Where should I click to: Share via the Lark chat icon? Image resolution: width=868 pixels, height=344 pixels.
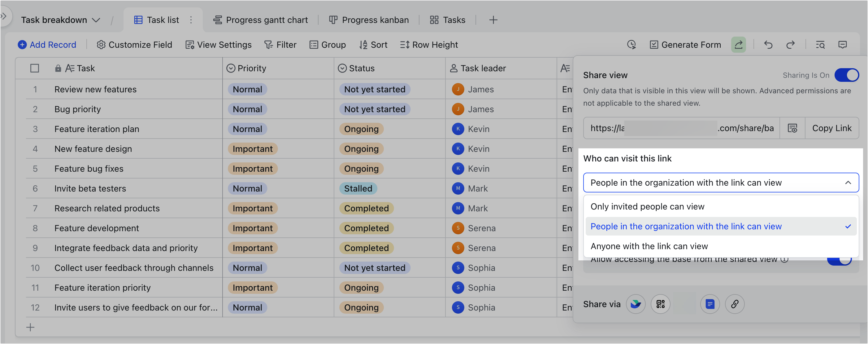click(x=636, y=304)
